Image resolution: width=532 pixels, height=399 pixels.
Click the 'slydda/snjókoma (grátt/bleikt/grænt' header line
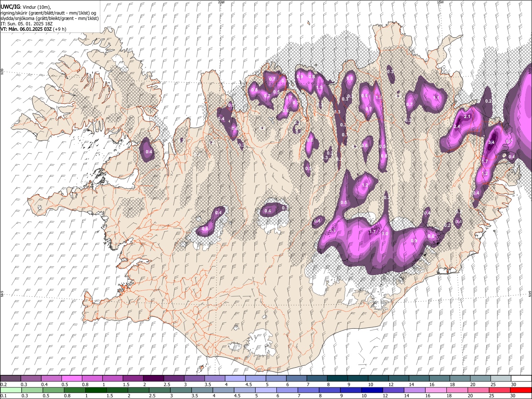[x=49, y=18]
